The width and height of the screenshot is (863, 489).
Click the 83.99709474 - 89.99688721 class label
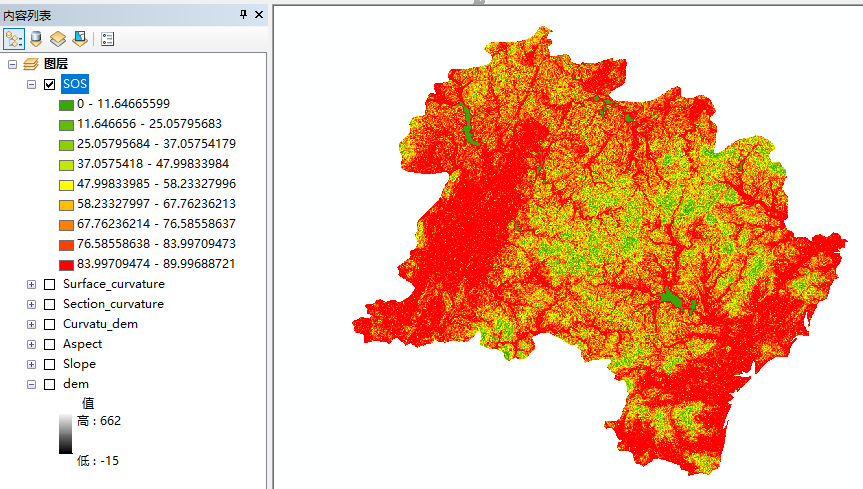tap(156, 264)
